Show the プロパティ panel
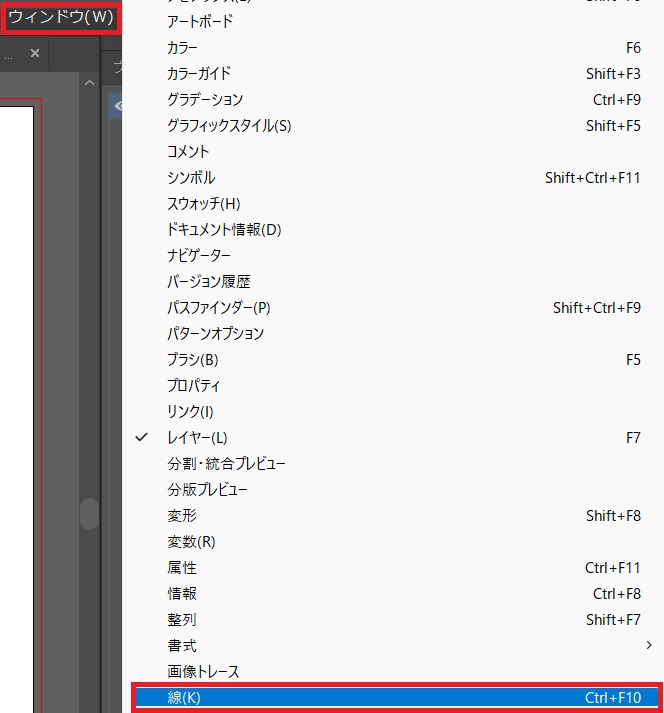 (194, 386)
